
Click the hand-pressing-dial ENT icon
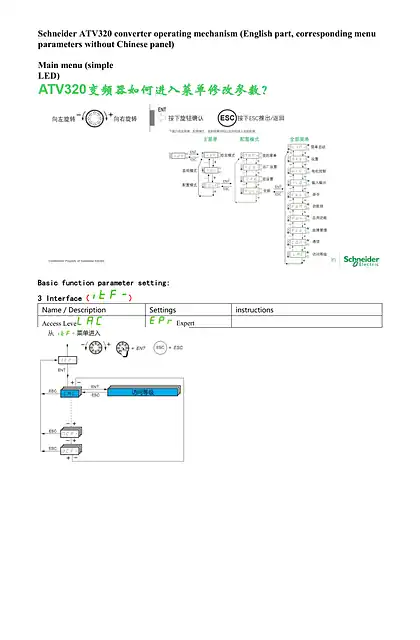[122, 349]
